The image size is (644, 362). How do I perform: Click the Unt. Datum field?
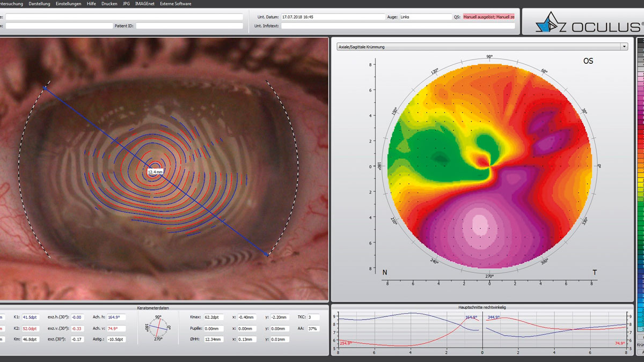[x=332, y=17]
